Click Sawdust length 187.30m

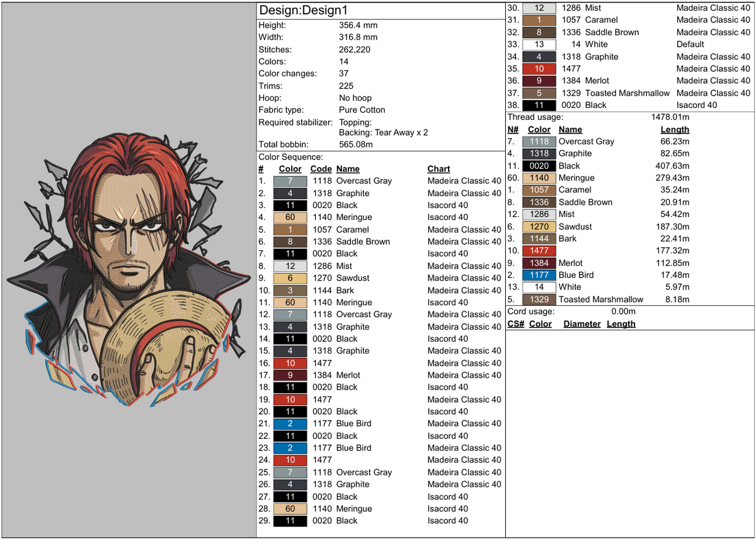672,226
